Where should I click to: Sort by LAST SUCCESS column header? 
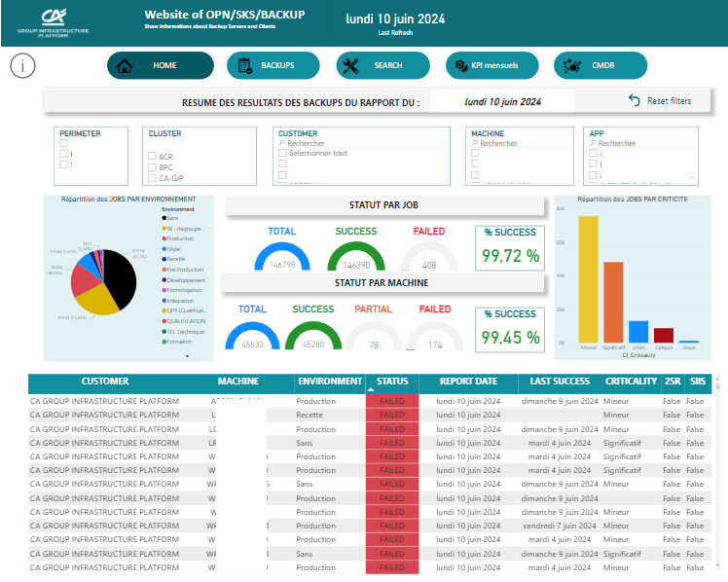[x=560, y=382]
